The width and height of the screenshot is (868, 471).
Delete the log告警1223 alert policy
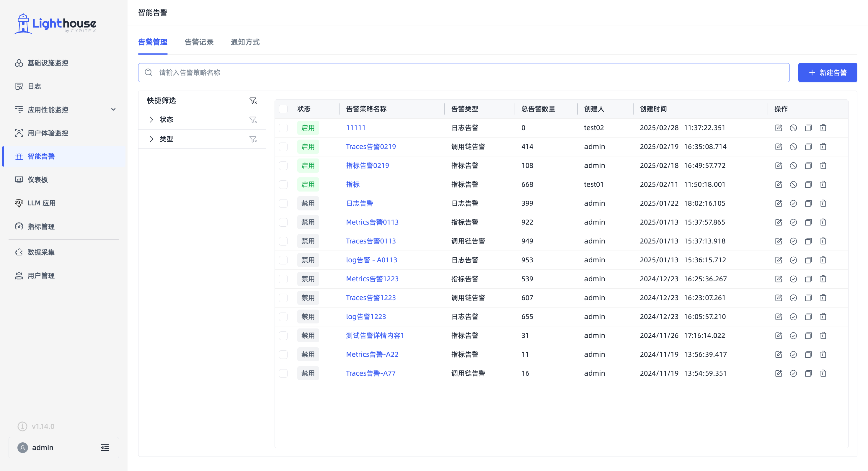point(823,316)
